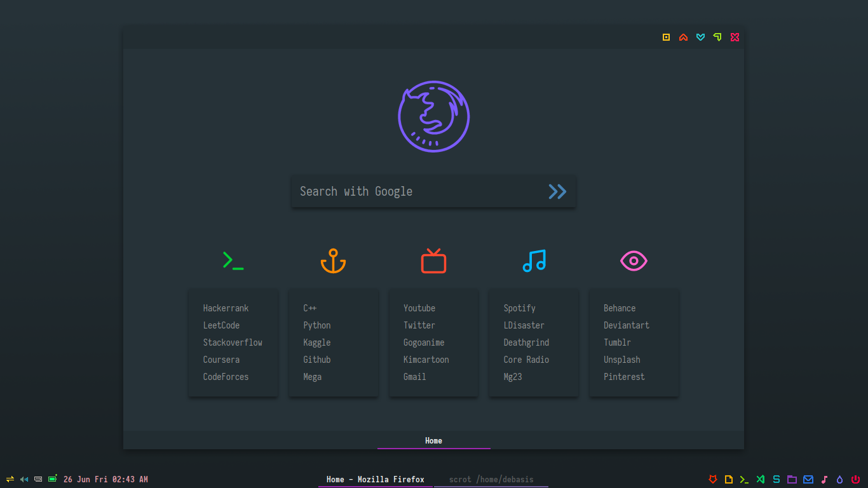Open the Hackerrank link
This screenshot has width=868, height=488.
tap(226, 308)
